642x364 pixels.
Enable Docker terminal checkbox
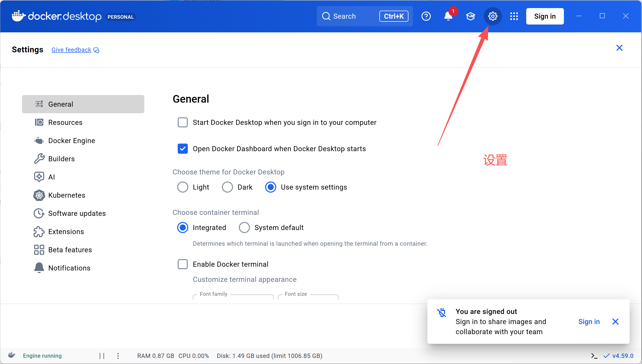click(x=182, y=264)
